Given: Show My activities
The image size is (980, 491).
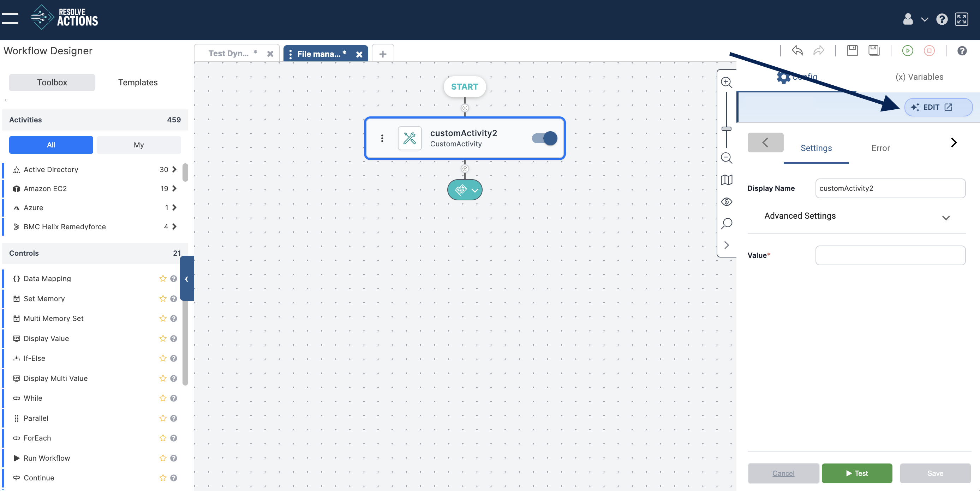Looking at the screenshot, I should point(138,145).
